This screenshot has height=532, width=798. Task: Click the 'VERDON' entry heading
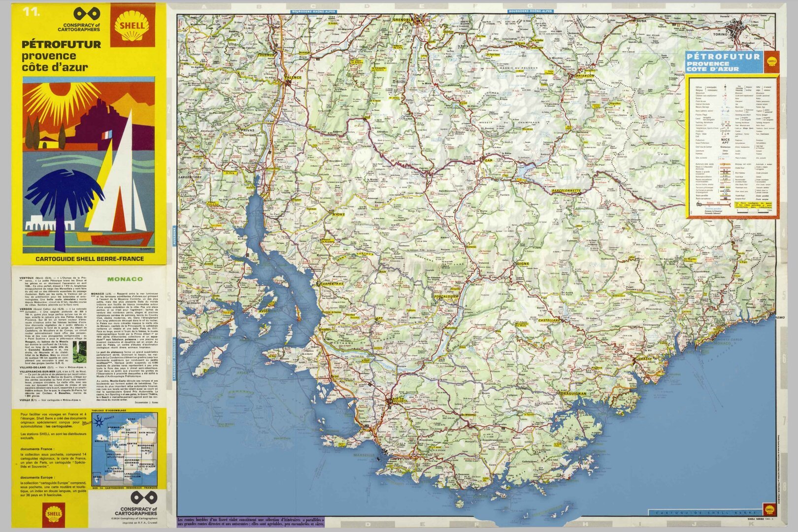[27, 309]
